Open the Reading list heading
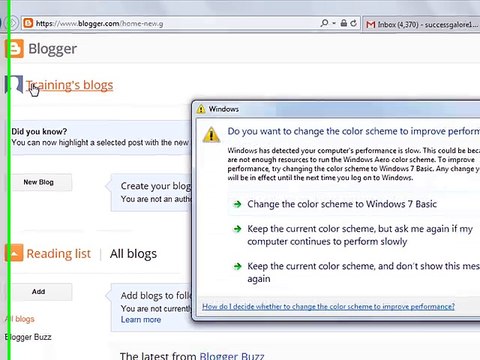480x360 pixels. [x=59, y=254]
